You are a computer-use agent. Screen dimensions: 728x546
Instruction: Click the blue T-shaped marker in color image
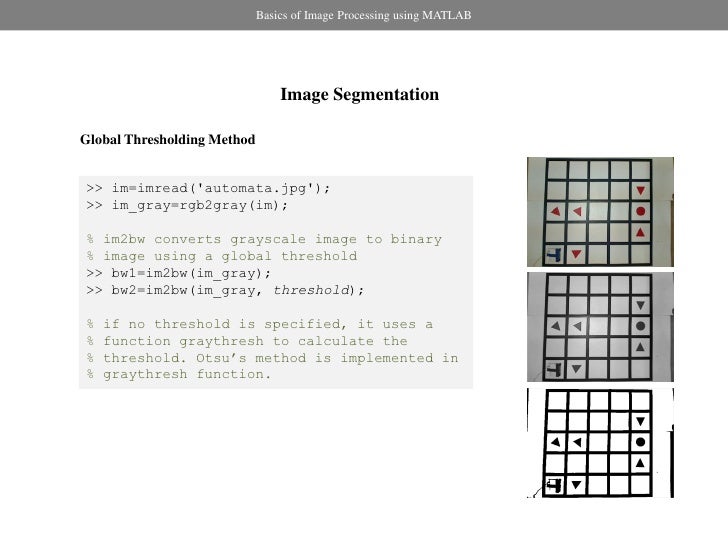tap(554, 254)
